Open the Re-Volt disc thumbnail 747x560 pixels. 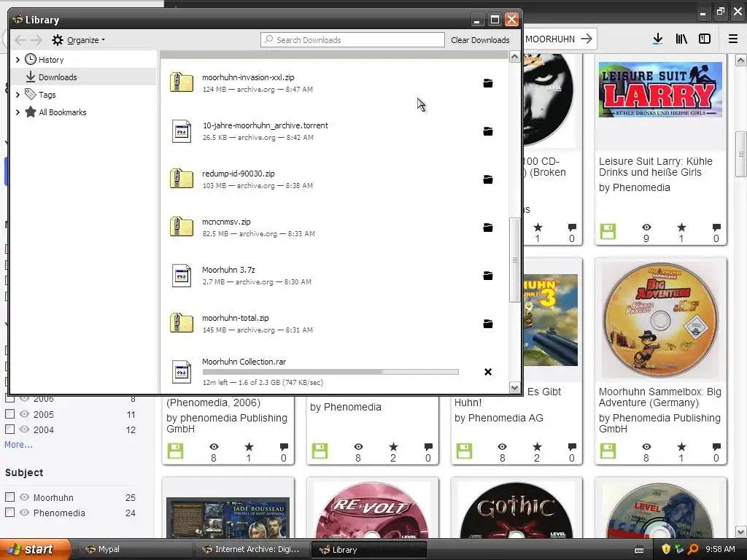[373, 510]
